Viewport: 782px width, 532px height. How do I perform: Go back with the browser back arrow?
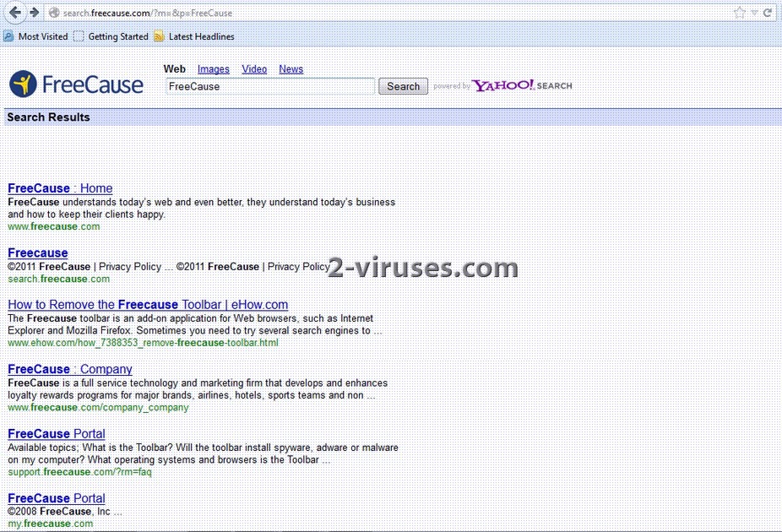tap(15, 12)
